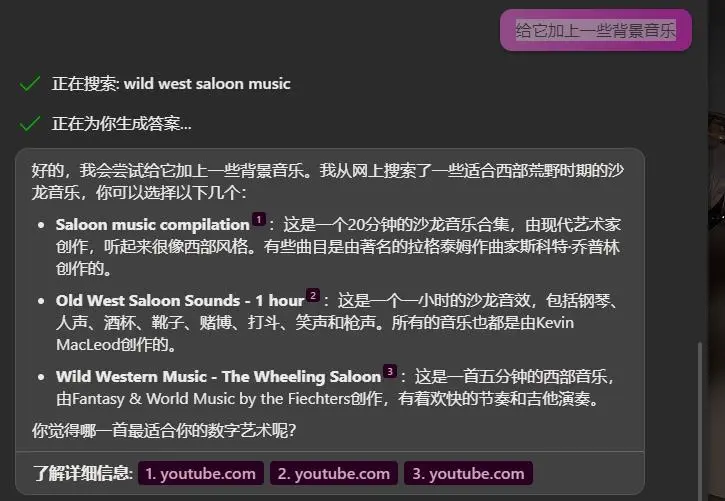The width and height of the screenshot is (725, 501).
Task: Click the green checkmark beside 正在搜索
Action: [30, 84]
